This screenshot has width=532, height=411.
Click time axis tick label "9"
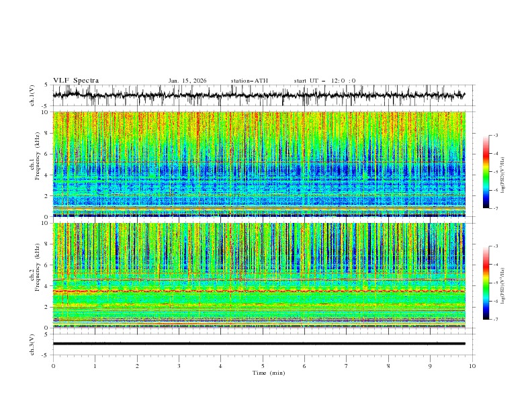point(430,366)
